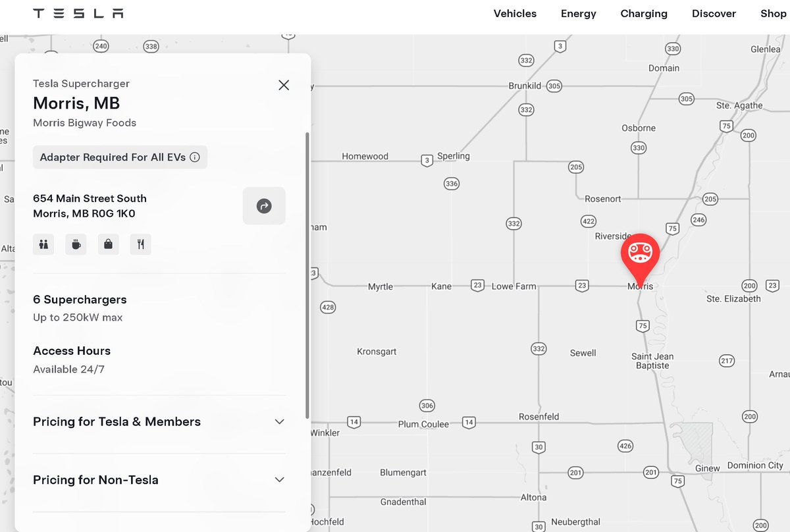Click the Up to 250kW max text
This screenshot has width=790, height=532.
click(x=78, y=317)
